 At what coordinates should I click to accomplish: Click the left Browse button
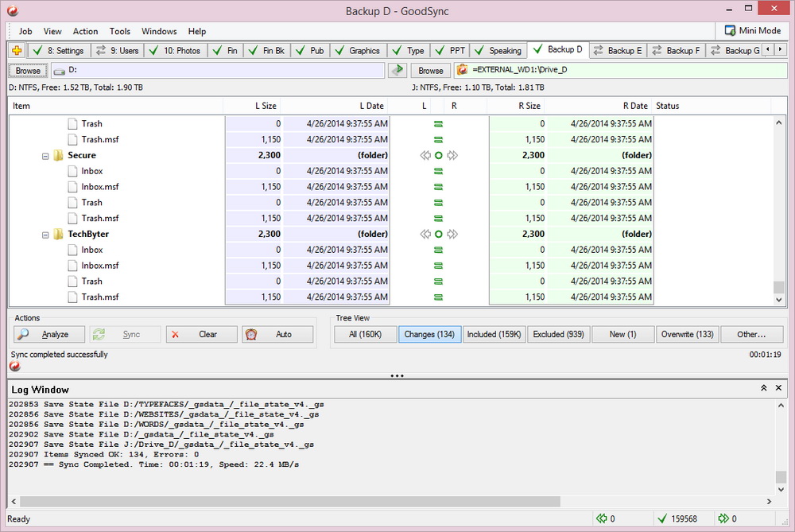tap(28, 71)
